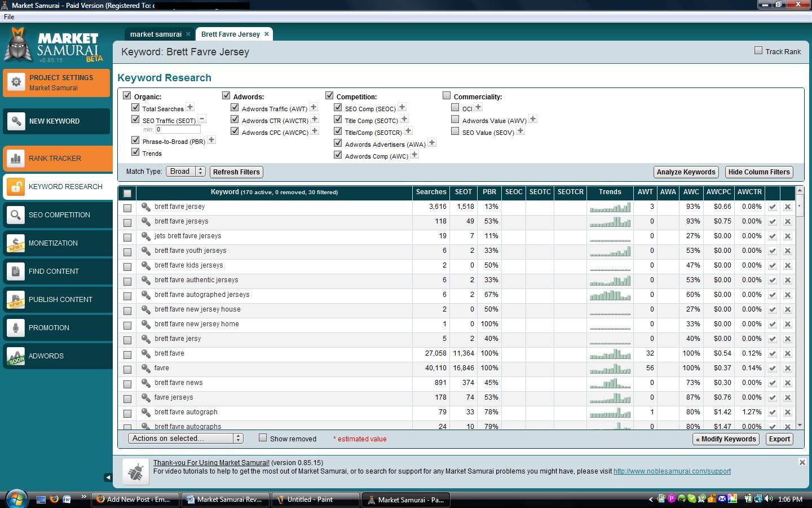Click Modify Keywords button
The width and height of the screenshot is (812, 508).
click(x=726, y=439)
